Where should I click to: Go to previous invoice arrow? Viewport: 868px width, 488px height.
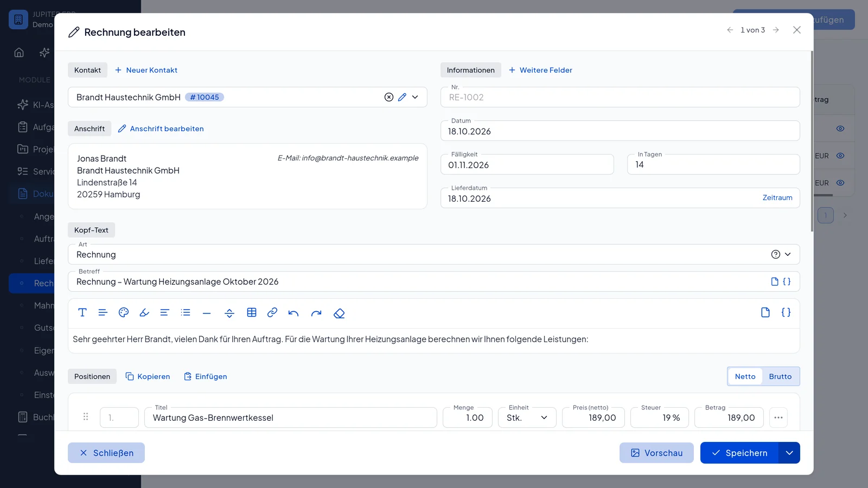pyautogui.click(x=730, y=30)
